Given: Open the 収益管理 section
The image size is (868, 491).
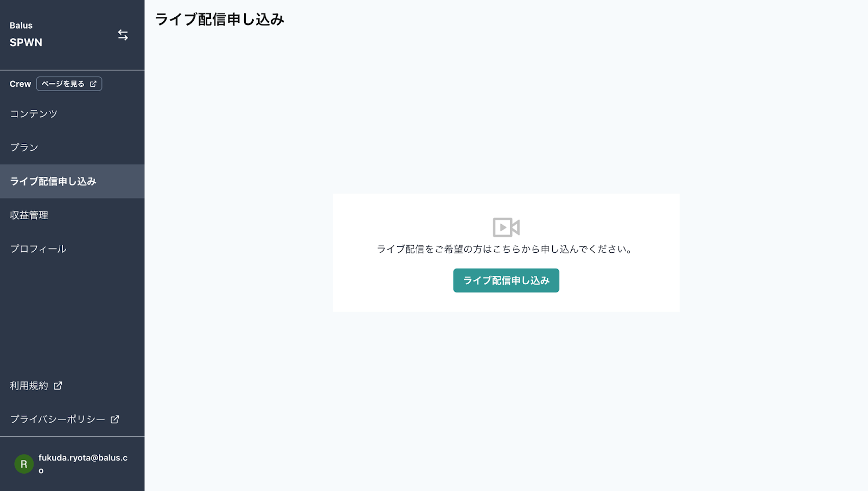Looking at the screenshot, I should tap(29, 215).
